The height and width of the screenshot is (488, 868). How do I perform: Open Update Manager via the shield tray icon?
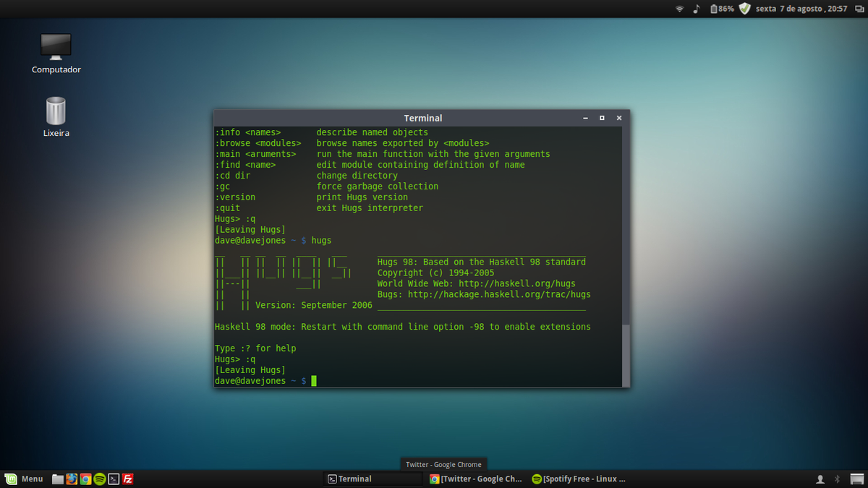click(x=745, y=8)
